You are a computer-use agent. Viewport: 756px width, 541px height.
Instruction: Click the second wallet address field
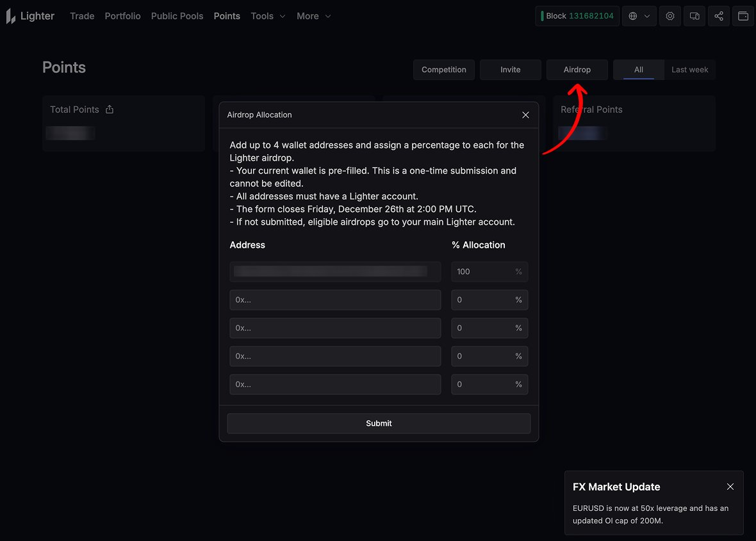335,300
